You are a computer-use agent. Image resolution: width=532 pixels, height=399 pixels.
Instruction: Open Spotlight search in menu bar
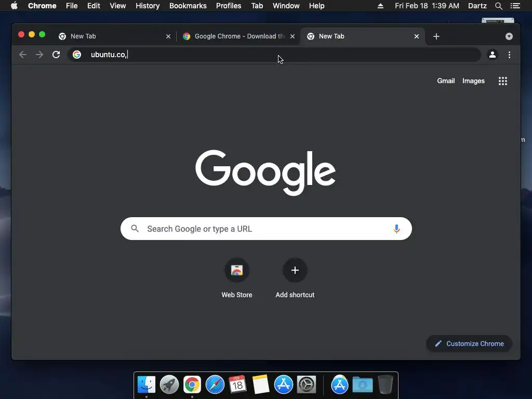click(x=498, y=6)
